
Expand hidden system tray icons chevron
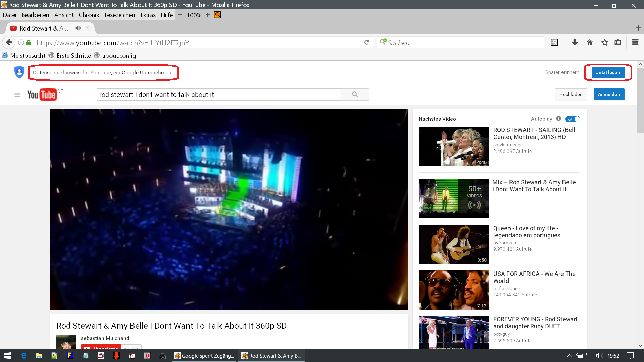coord(569,356)
